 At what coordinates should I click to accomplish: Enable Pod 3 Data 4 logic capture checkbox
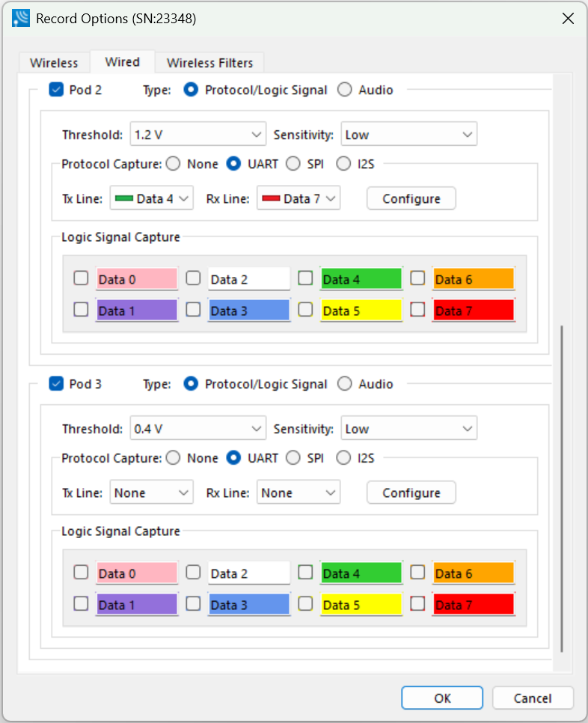pyautogui.click(x=305, y=573)
